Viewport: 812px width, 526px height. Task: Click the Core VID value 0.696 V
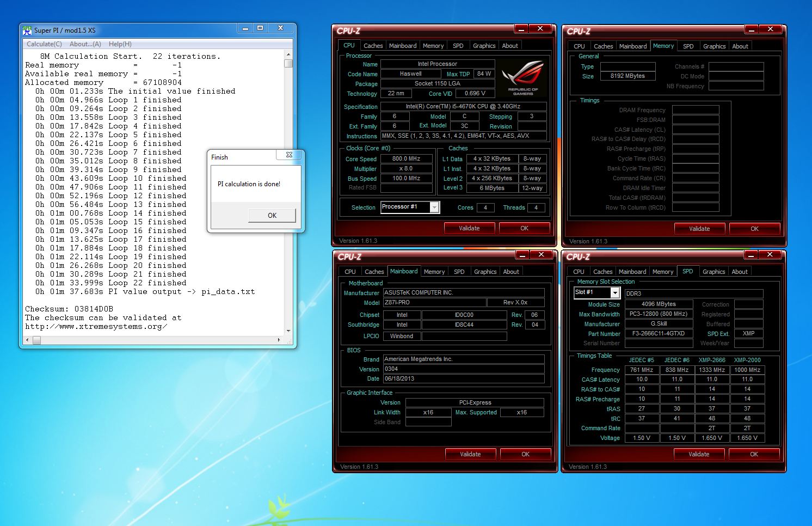pyautogui.click(x=475, y=94)
